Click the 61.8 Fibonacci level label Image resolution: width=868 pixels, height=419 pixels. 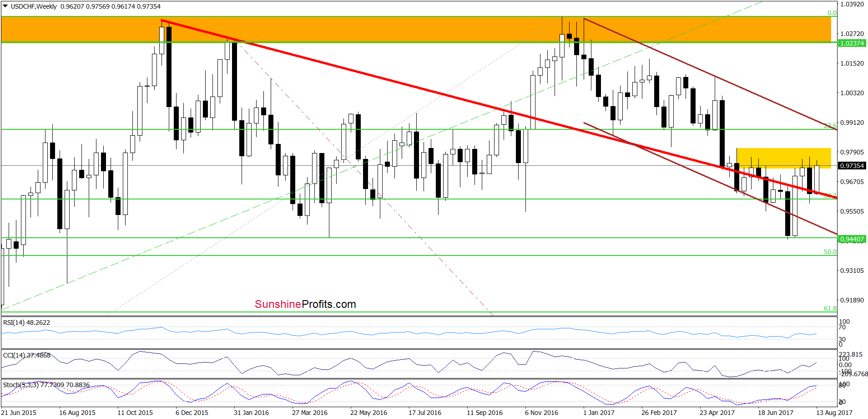[x=830, y=308]
